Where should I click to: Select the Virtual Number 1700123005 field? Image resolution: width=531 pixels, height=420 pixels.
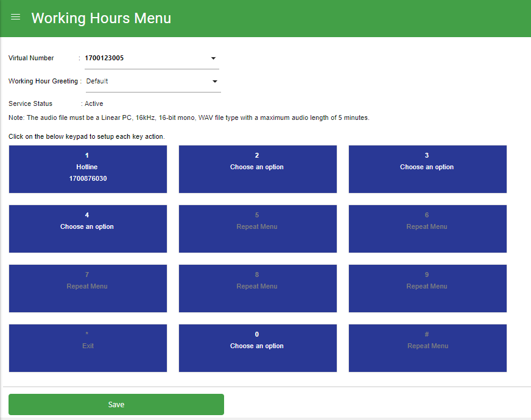[x=152, y=58]
